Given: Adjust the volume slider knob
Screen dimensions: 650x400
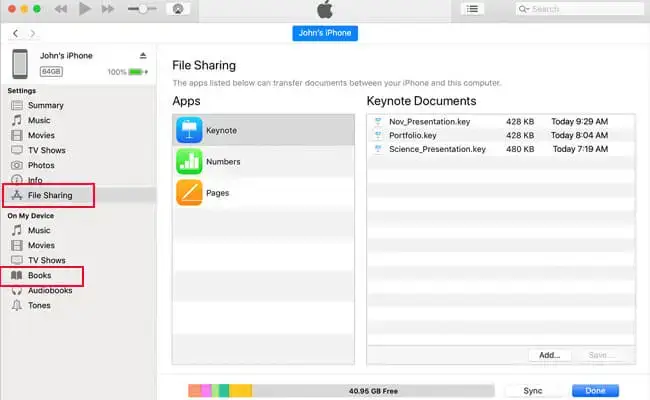Looking at the screenshot, I should [x=143, y=9].
